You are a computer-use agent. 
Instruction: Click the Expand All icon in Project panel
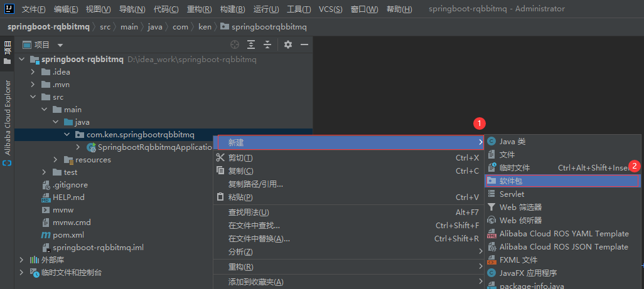(x=251, y=45)
